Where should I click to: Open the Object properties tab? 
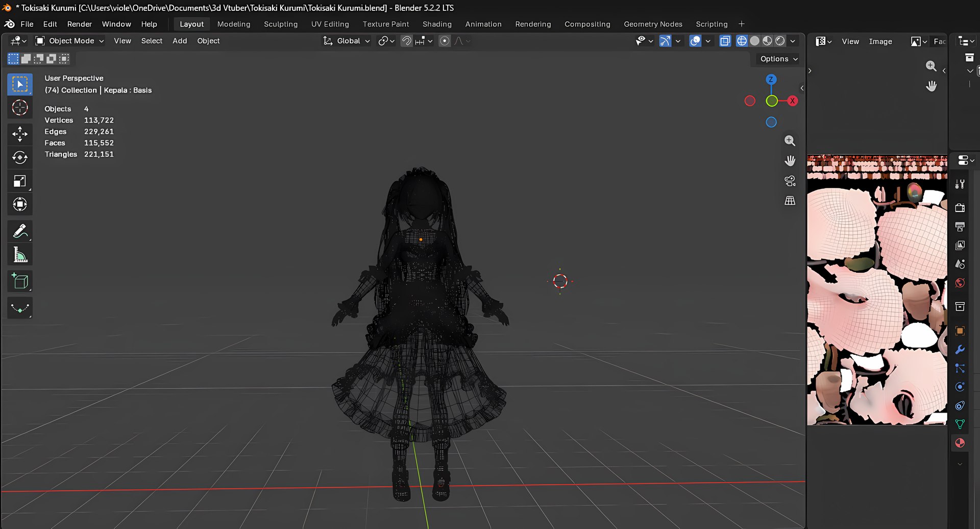[x=960, y=331]
